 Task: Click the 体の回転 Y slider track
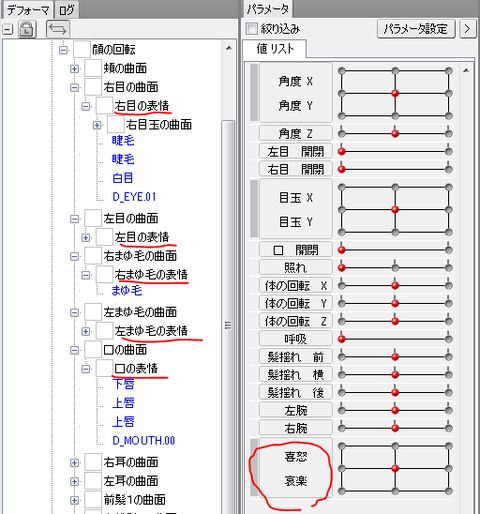pos(395,303)
